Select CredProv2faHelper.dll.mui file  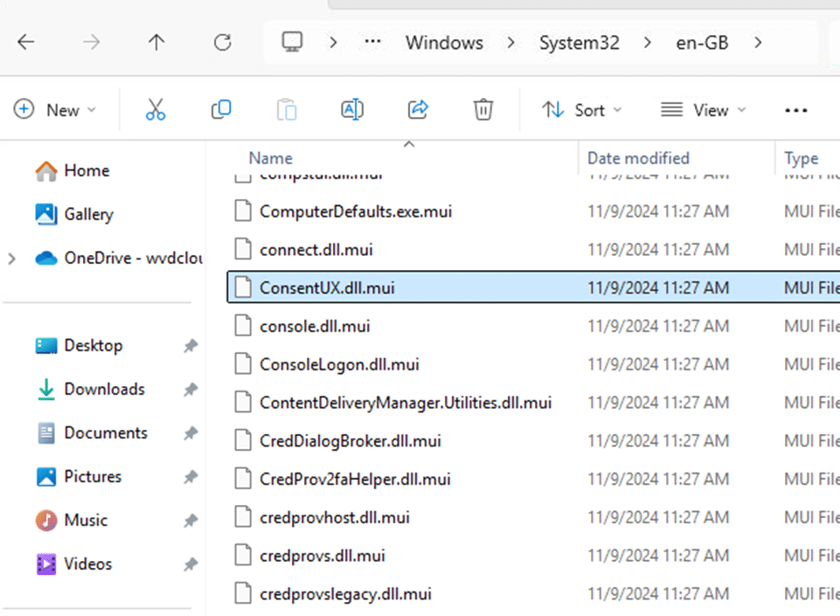point(355,480)
